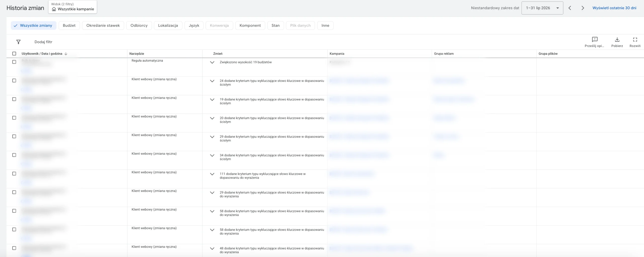644x257 pixels.
Task: Select the Inne filter chip
Action: point(325,25)
